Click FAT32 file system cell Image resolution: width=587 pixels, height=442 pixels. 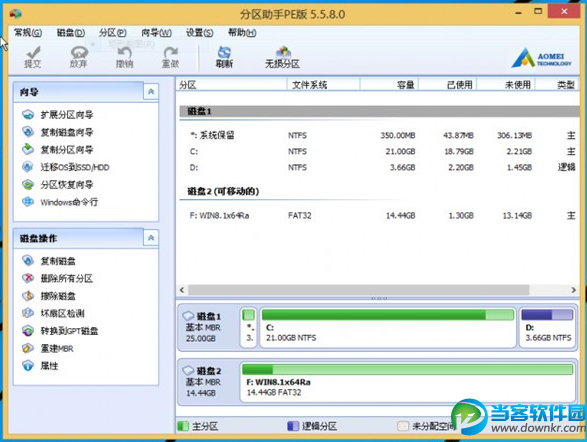point(300,216)
